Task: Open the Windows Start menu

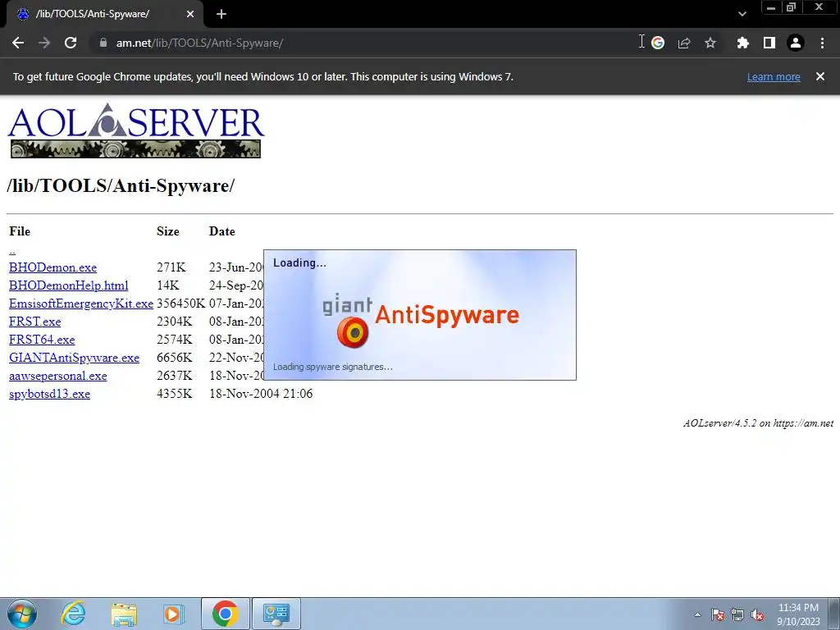Action: pyautogui.click(x=21, y=614)
